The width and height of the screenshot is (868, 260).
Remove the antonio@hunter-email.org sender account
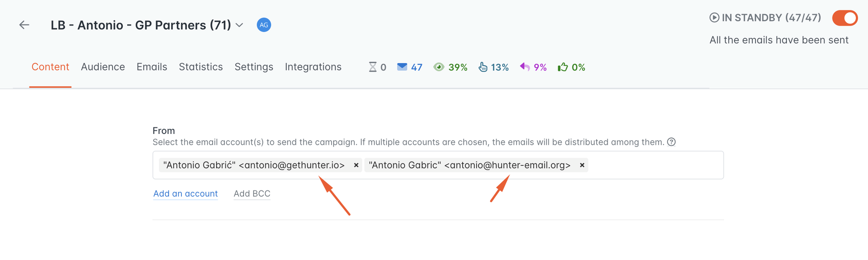coord(582,165)
